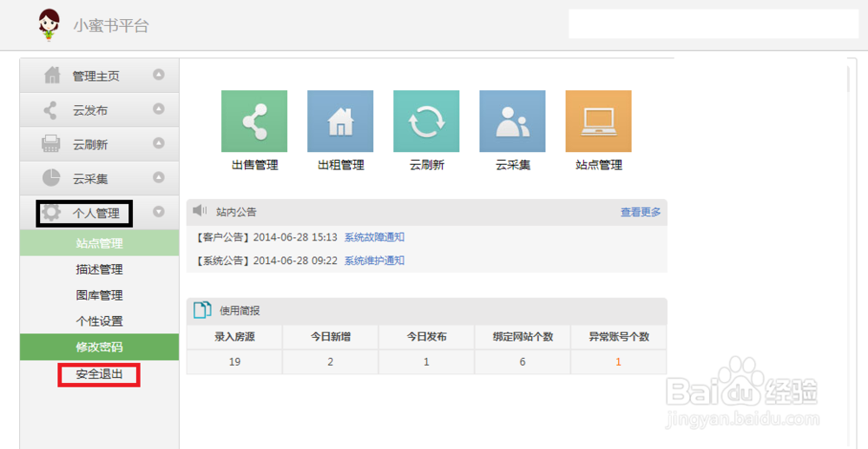Image resolution: width=868 pixels, height=449 pixels.
Task: Select 图库管理 in the submenu
Action: (100, 295)
